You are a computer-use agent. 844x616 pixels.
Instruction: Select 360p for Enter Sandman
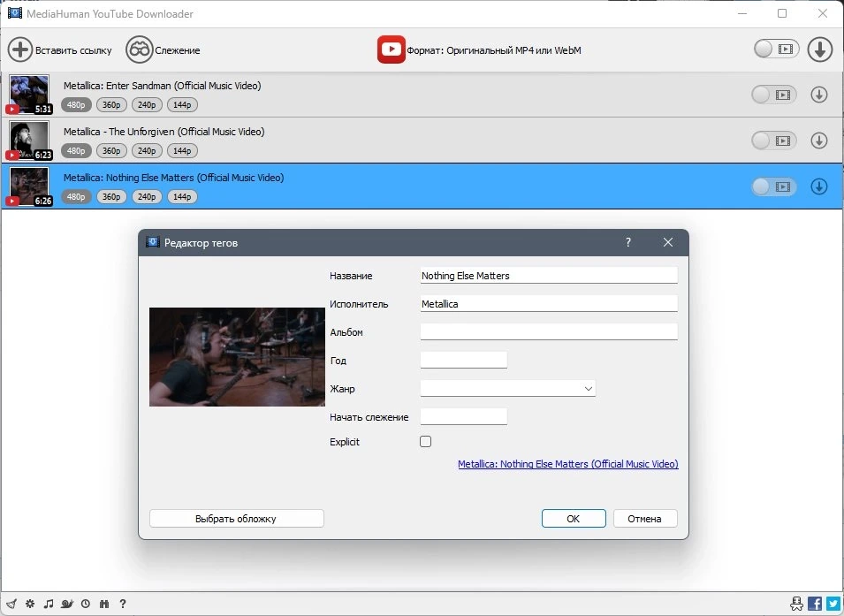tap(111, 105)
